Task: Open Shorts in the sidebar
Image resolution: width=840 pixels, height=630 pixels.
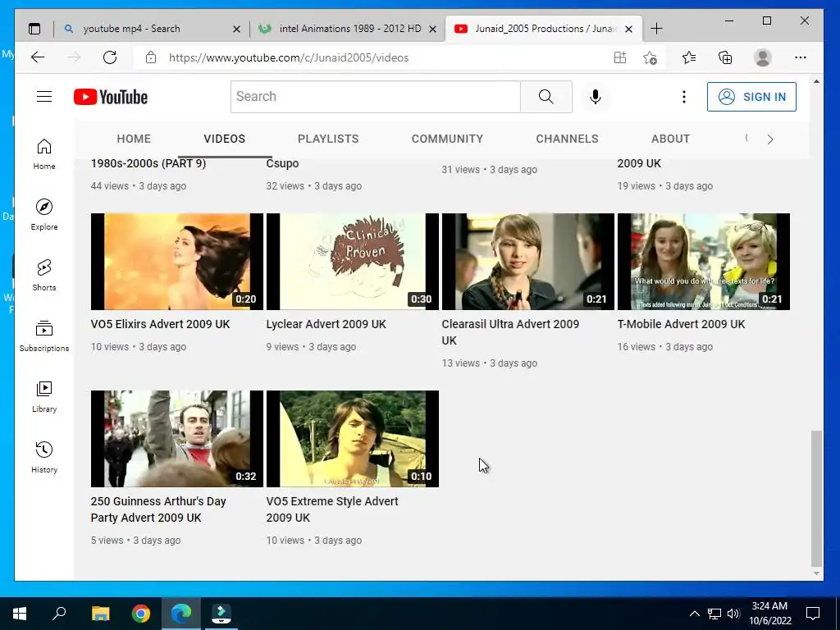Action: [44, 276]
